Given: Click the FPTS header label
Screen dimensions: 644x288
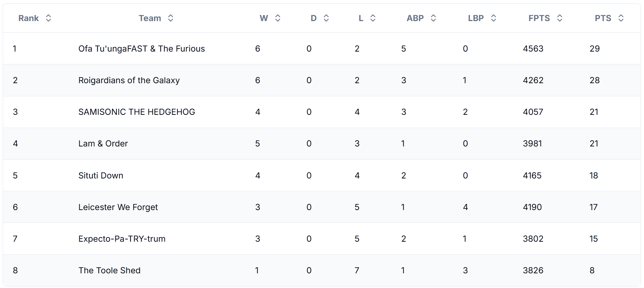Looking at the screenshot, I should tap(539, 18).
